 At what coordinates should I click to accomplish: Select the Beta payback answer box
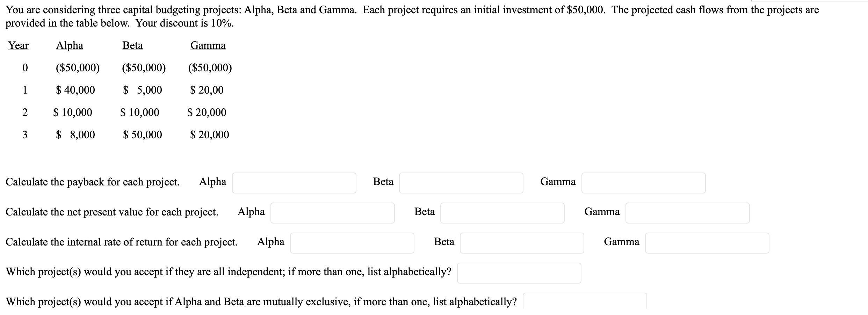(x=461, y=183)
